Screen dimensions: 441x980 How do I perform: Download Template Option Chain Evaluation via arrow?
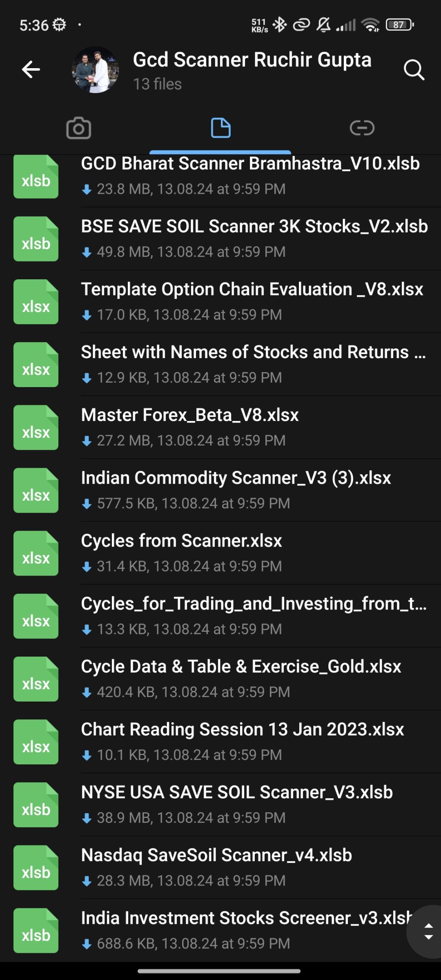pos(87,315)
